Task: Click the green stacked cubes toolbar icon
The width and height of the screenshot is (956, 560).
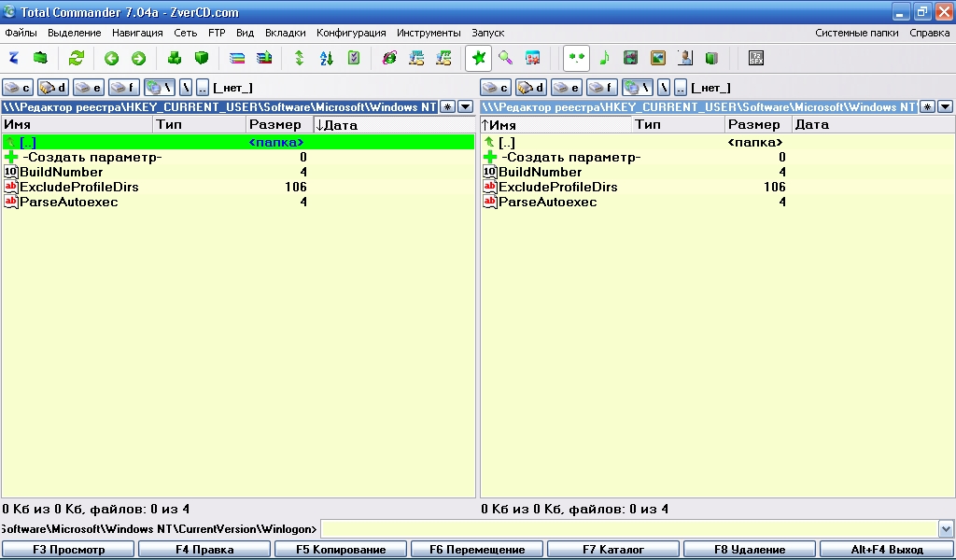Action: (175, 58)
